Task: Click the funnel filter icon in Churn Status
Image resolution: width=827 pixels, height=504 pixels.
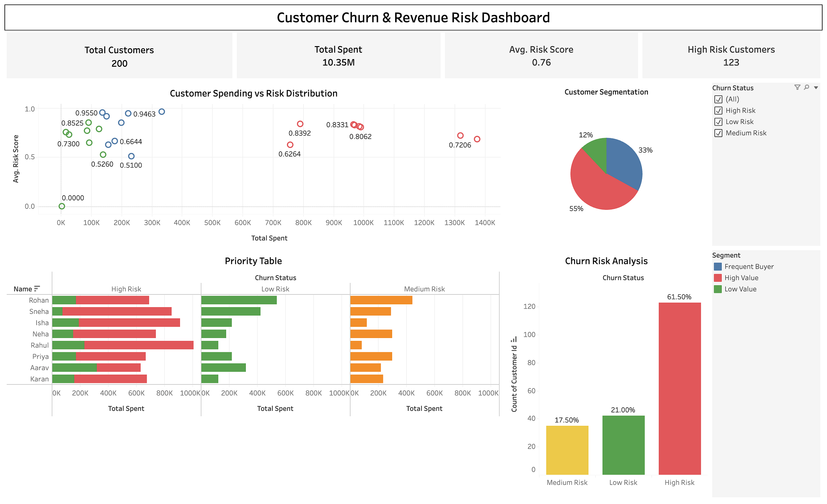Action: pyautogui.click(x=797, y=87)
